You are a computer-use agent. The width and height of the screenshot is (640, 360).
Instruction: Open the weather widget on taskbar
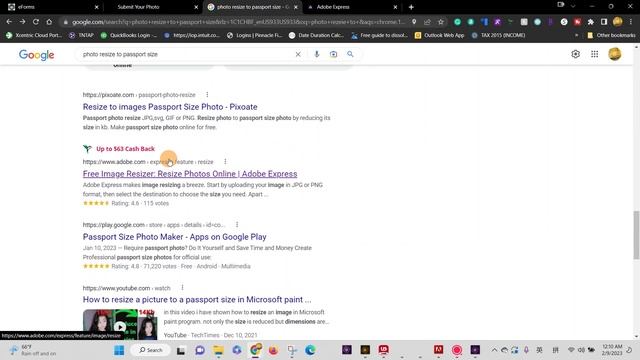(33, 350)
